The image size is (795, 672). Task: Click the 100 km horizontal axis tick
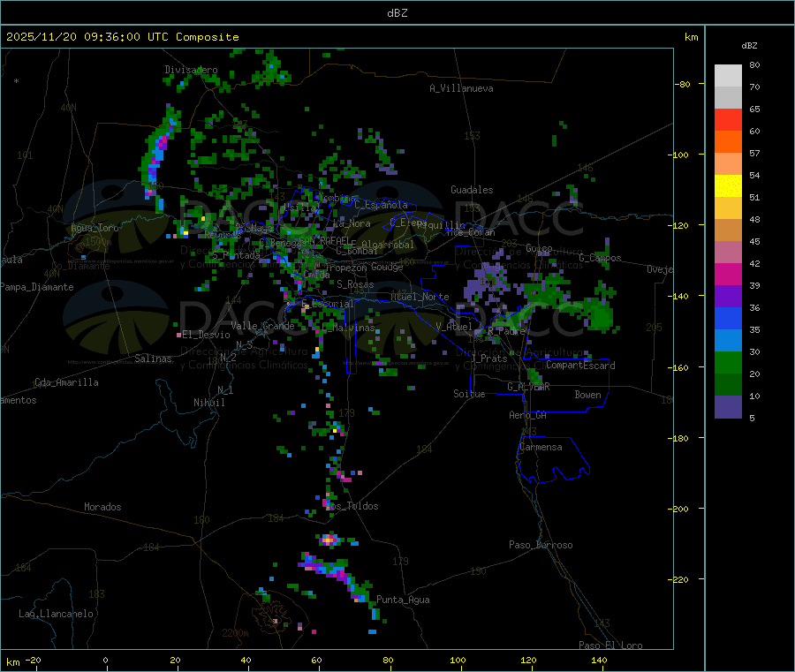click(458, 660)
